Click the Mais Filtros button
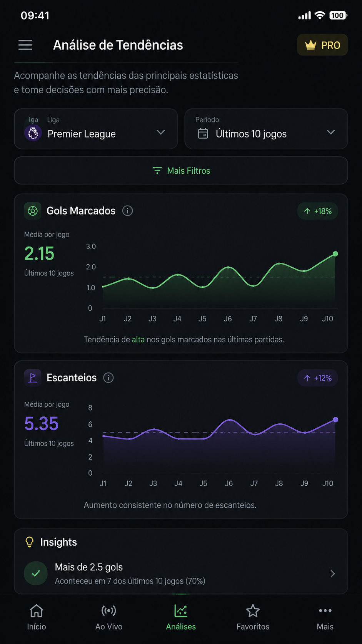Screen dimensions: 362x644 [x=181, y=171]
